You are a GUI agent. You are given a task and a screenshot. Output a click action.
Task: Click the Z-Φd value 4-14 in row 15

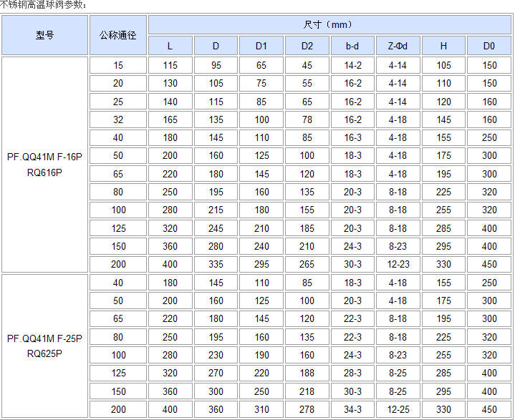click(398, 65)
